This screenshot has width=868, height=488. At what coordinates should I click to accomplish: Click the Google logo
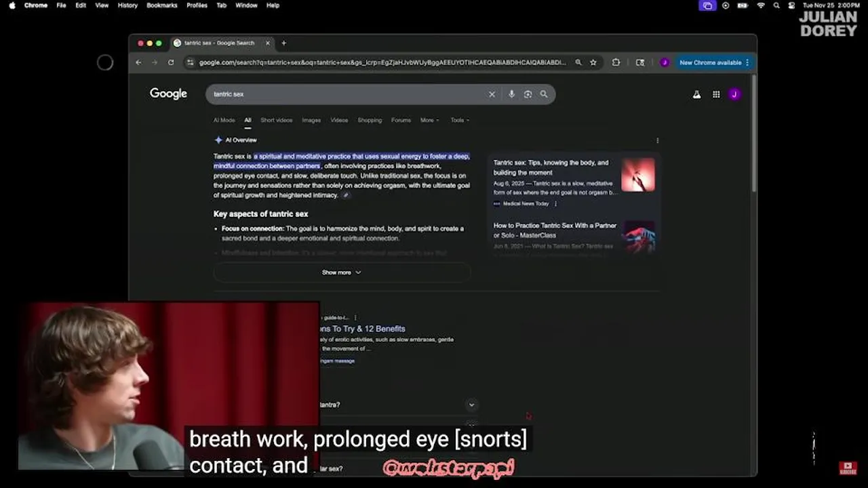(168, 94)
